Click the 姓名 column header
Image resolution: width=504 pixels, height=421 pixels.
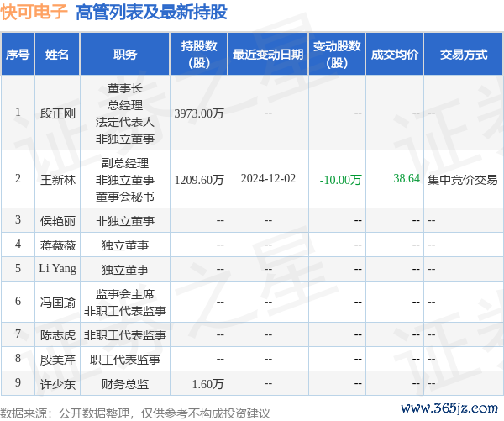(x=57, y=55)
